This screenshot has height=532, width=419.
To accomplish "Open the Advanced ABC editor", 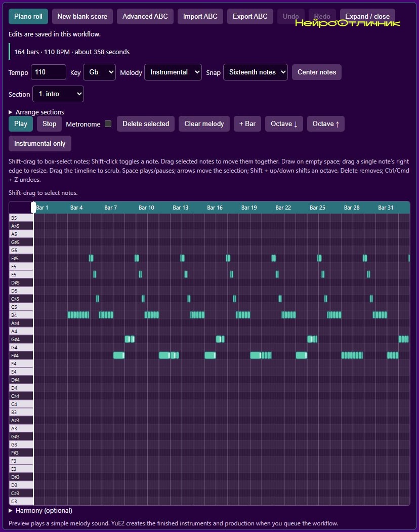I will 145,16.
